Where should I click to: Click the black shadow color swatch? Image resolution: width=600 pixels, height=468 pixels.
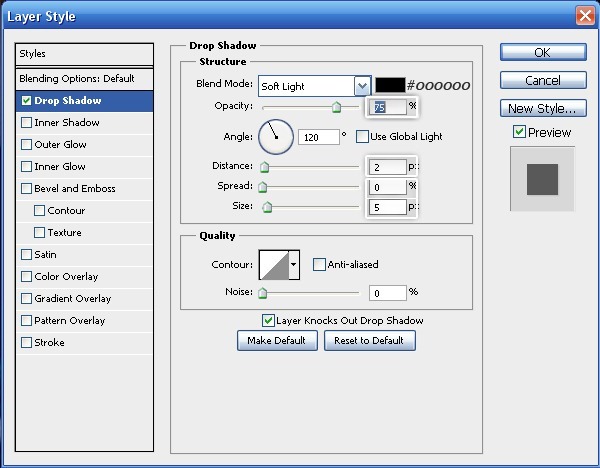(x=389, y=86)
